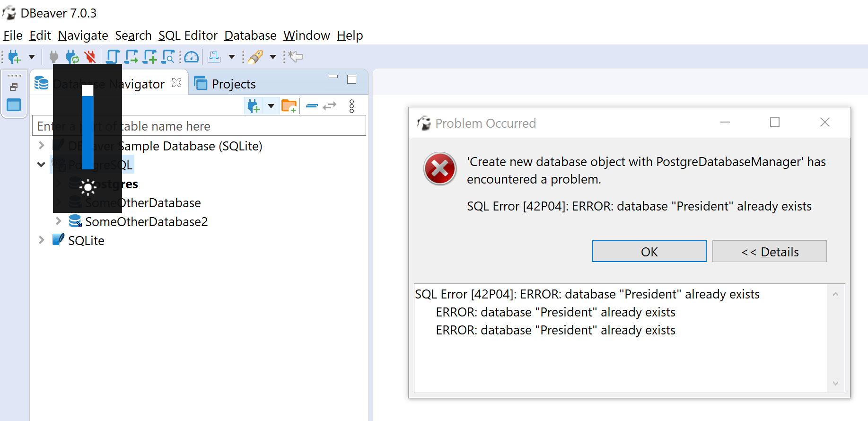This screenshot has width=868, height=421.
Task: Open the dropdown beside main toolbar New Connection
Action: coord(32,57)
